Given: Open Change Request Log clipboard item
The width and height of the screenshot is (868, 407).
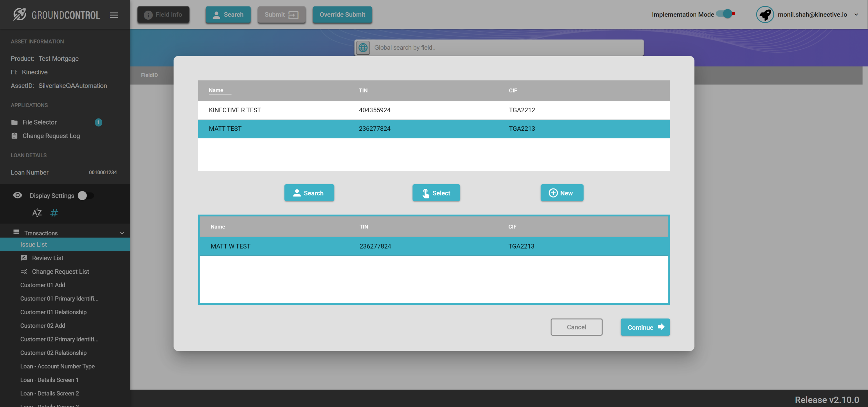Looking at the screenshot, I should [51, 136].
